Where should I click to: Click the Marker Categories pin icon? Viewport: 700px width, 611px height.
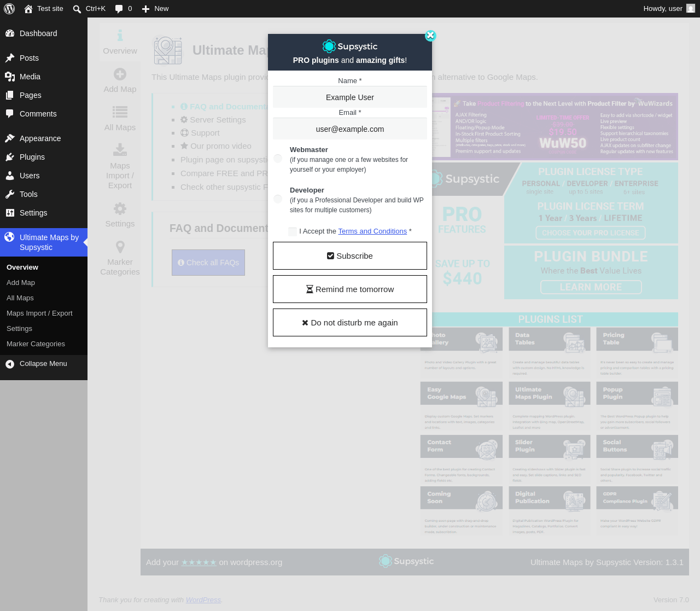click(x=120, y=247)
